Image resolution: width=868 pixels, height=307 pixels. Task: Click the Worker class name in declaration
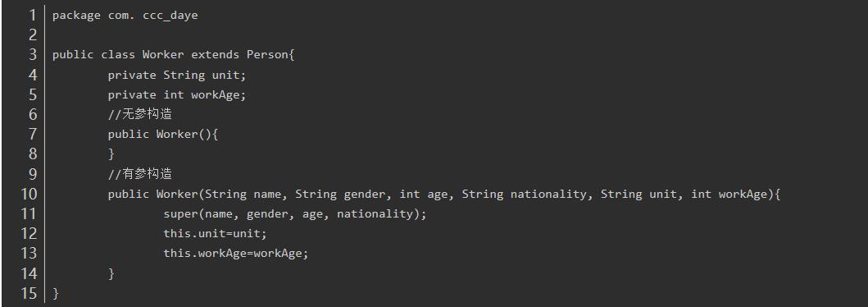163,55
